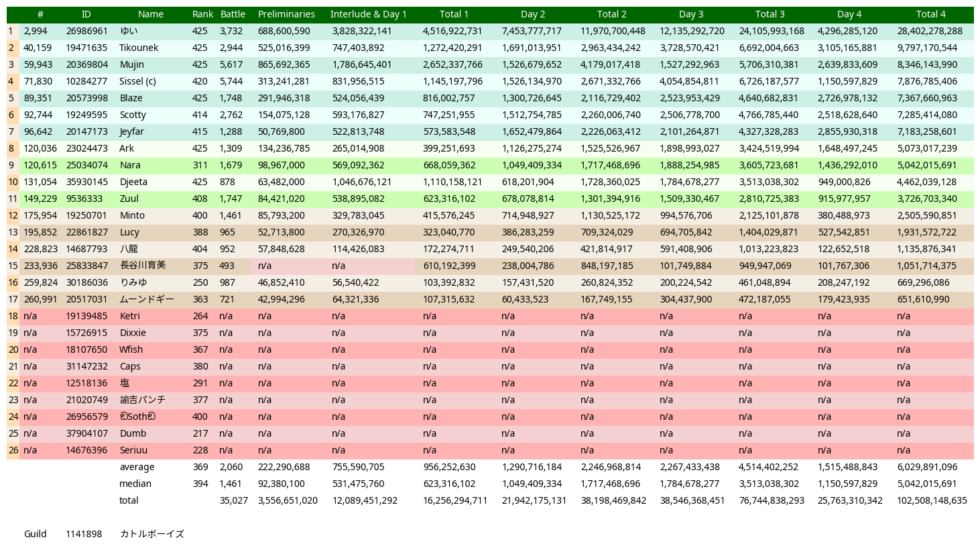
Task: Select the name cell Dumb
Action: [x=133, y=433]
